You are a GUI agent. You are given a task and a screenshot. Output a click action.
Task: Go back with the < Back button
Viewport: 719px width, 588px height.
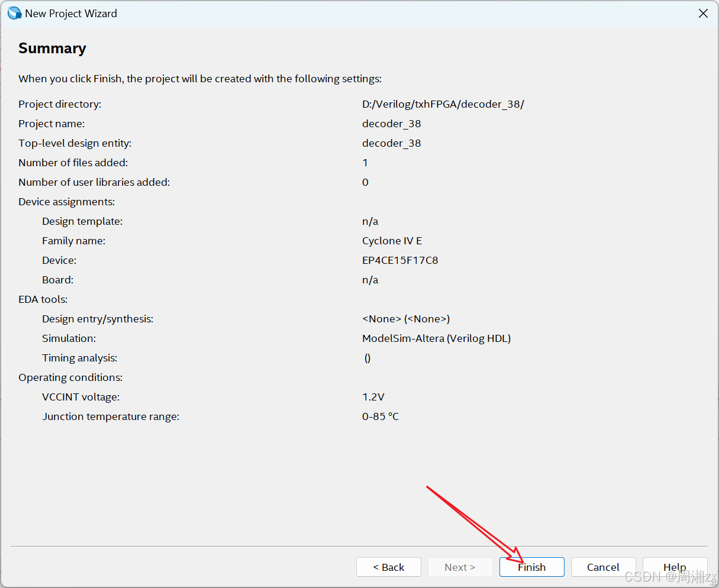[x=389, y=567]
